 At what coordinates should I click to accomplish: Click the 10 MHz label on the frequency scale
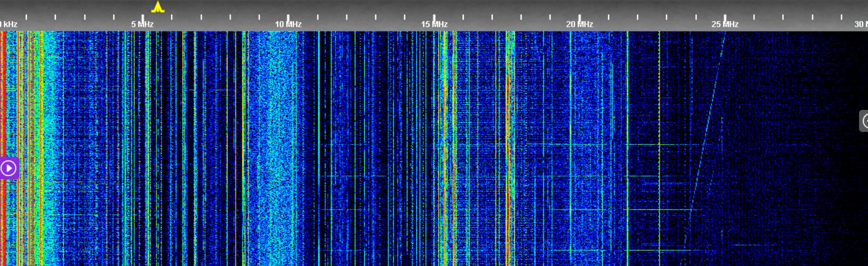pos(288,24)
